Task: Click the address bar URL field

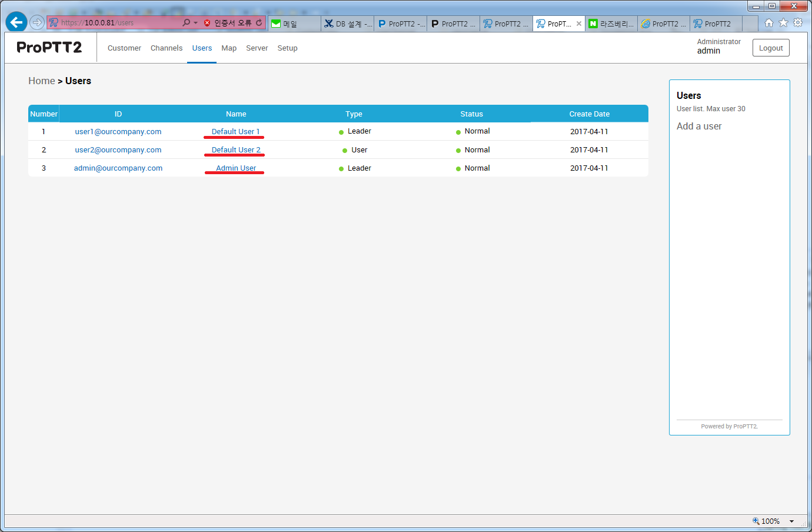Action: [118, 23]
